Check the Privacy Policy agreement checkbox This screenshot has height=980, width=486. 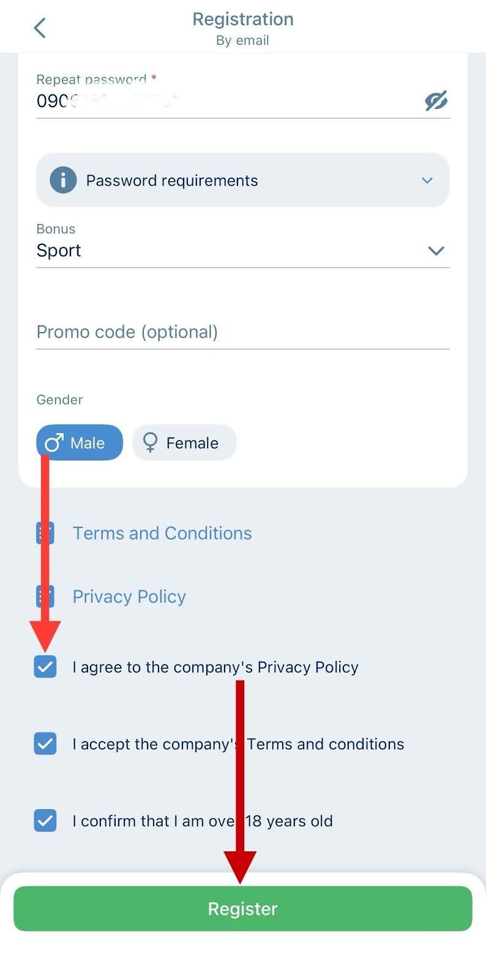[45, 667]
